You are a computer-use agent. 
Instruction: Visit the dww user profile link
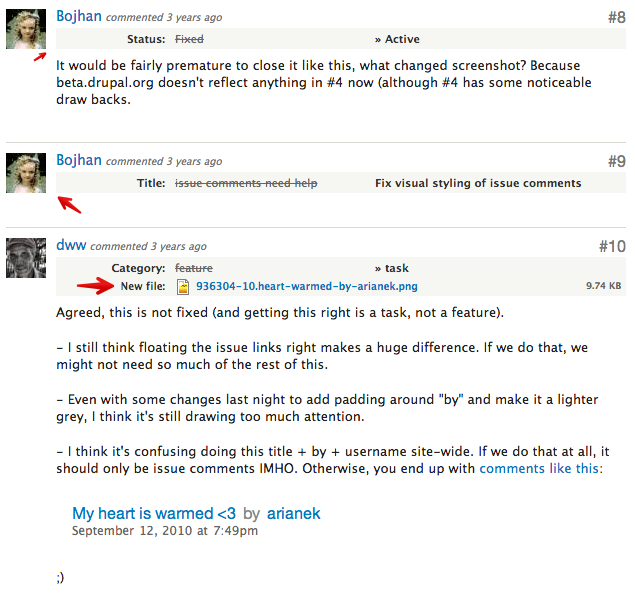pyautogui.click(x=71, y=245)
